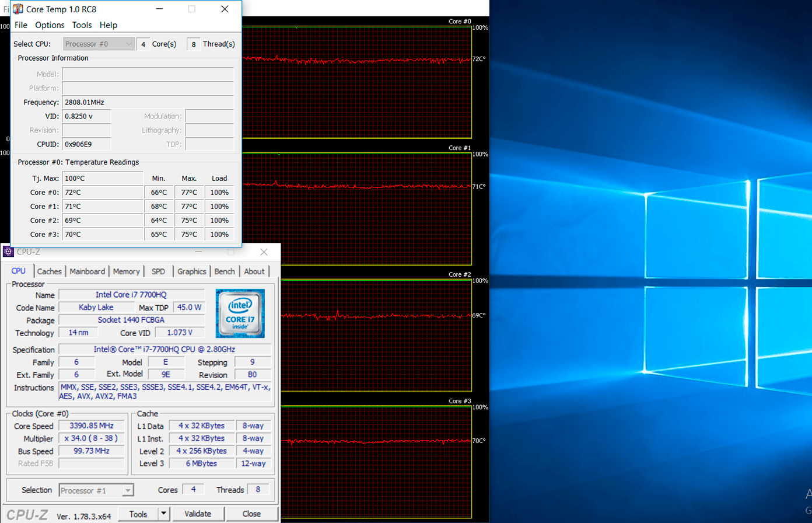Switch to the Caches tab in CPU-Z
Screen dimensions: 812x523
click(x=50, y=271)
